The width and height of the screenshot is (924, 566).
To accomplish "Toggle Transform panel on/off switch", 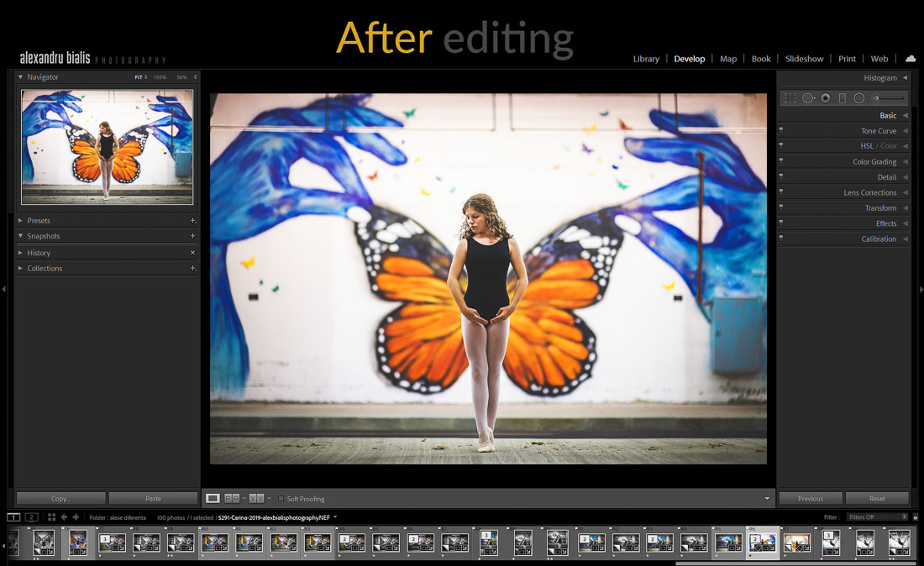I will click(781, 206).
